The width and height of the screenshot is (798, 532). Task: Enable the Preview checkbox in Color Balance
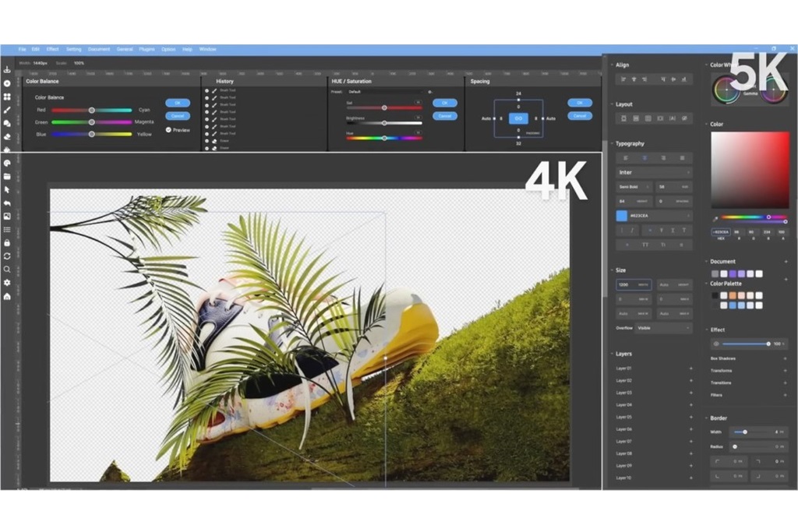tap(168, 130)
